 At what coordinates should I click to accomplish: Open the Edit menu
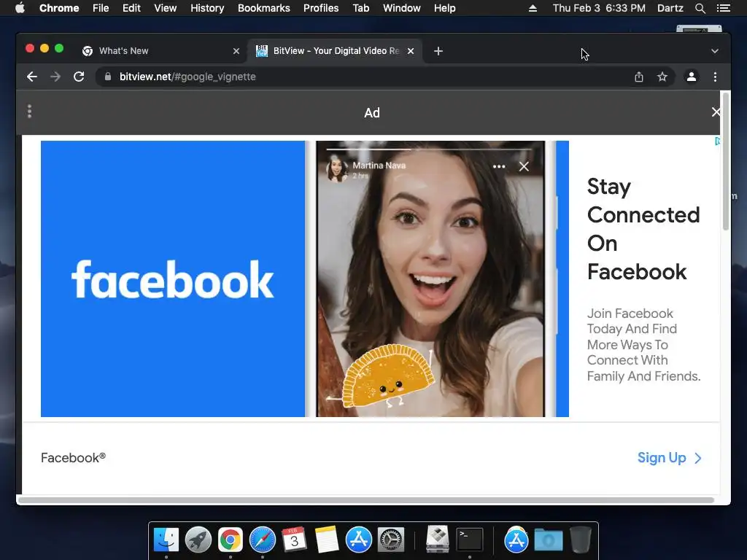[x=131, y=8]
